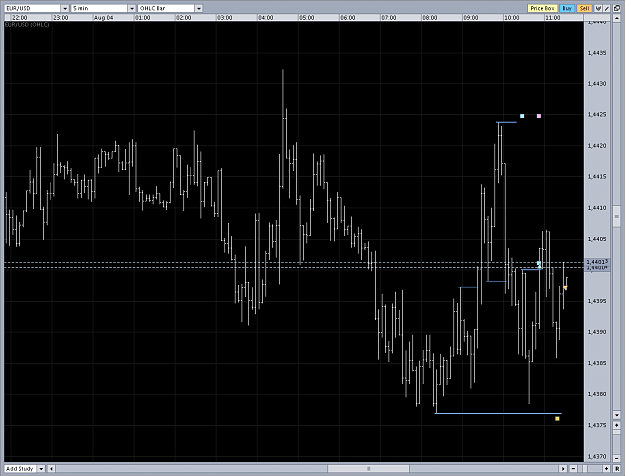Select the cyan marker near 1.4425
Screen dimensions: 625x476
point(522,116)
